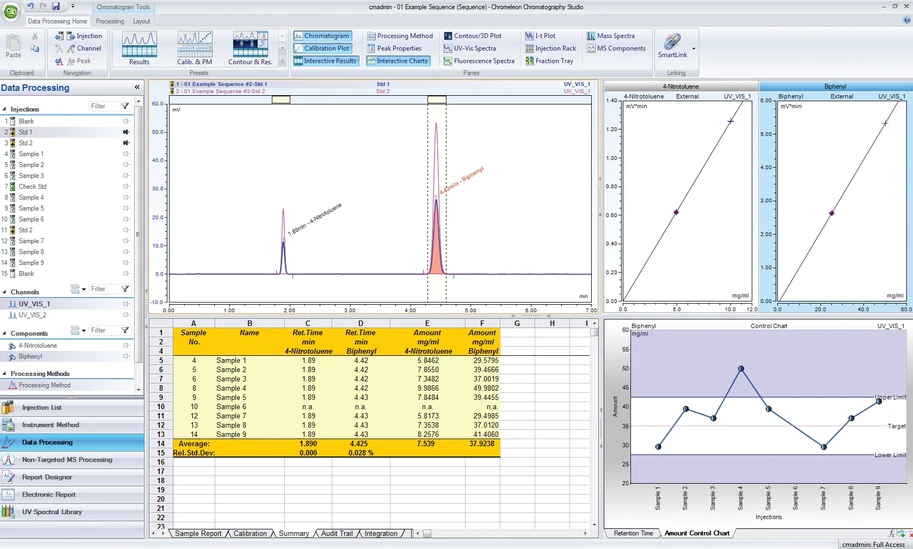Click the Paste clipboard icon
Viewport: 913px width, 549px height.
click(x=13, y=45)
